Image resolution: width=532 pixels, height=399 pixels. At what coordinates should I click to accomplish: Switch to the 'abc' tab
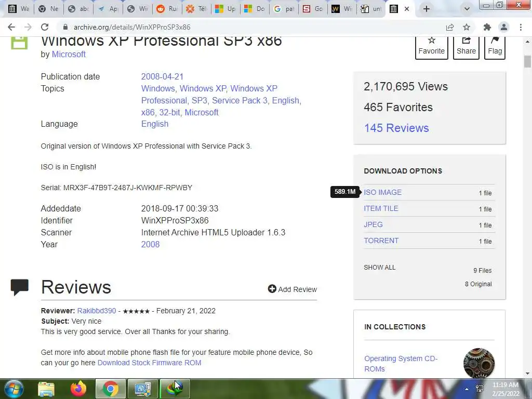(x=78, y=9)
